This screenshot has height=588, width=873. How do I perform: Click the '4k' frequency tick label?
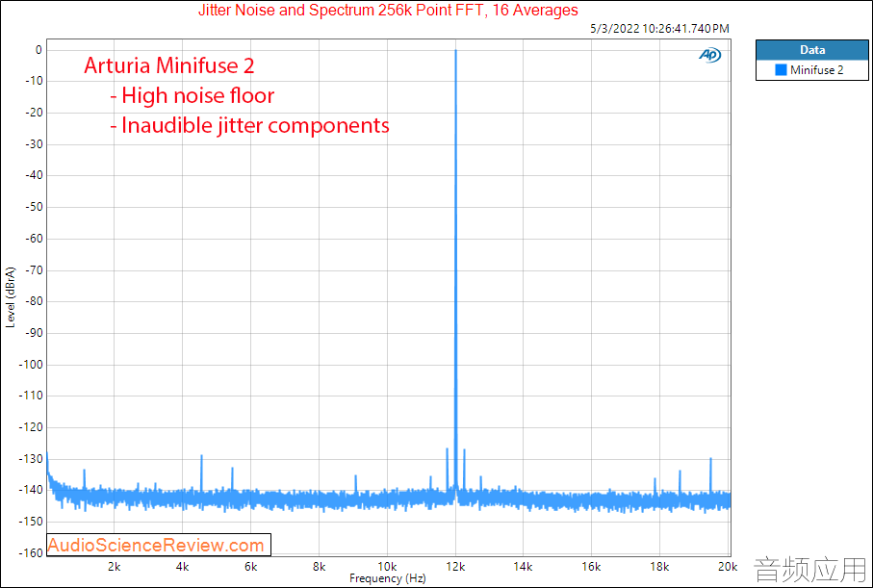(183, 567)
